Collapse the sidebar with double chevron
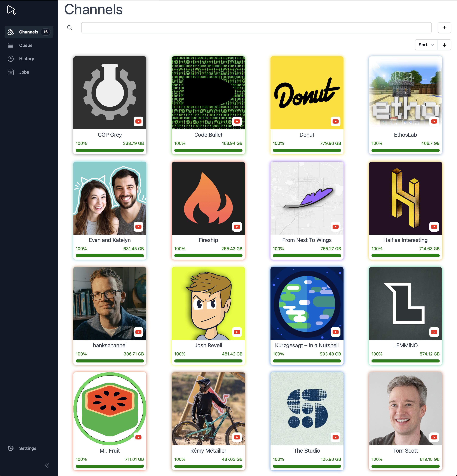The image size is (457, 476). tap(47, 465)
